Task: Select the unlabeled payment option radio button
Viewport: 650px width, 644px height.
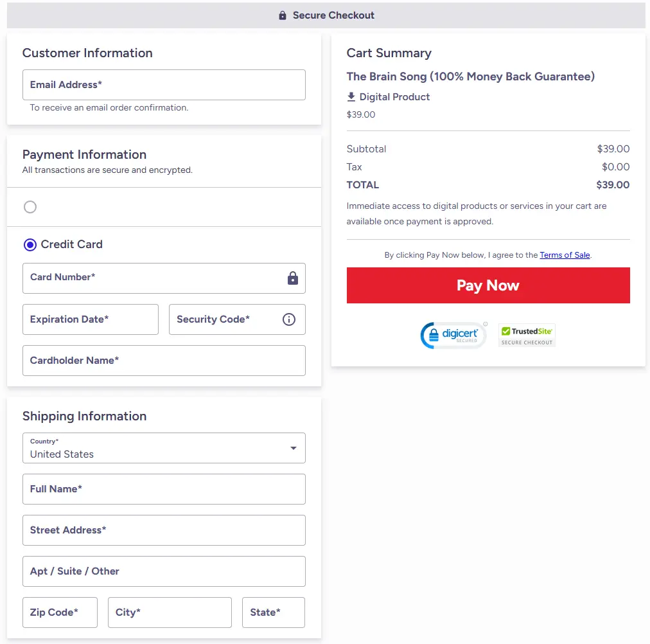Action: 30,207
